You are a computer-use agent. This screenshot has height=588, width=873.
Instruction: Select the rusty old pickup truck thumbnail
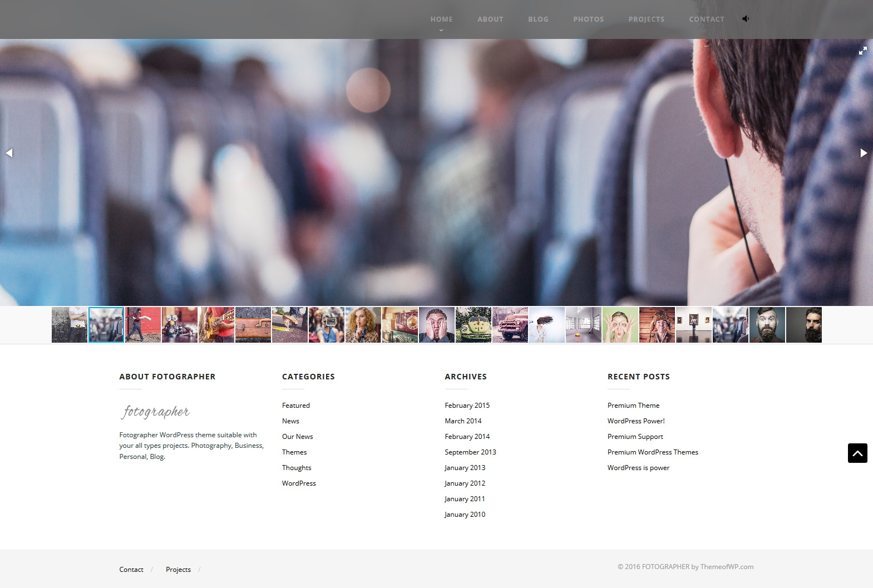point(510,325)
